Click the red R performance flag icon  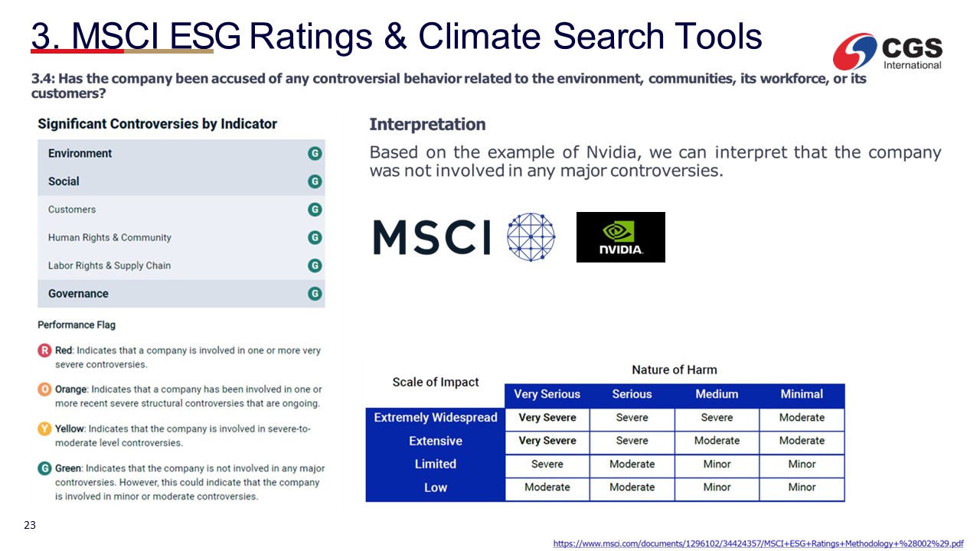[44, 350]
